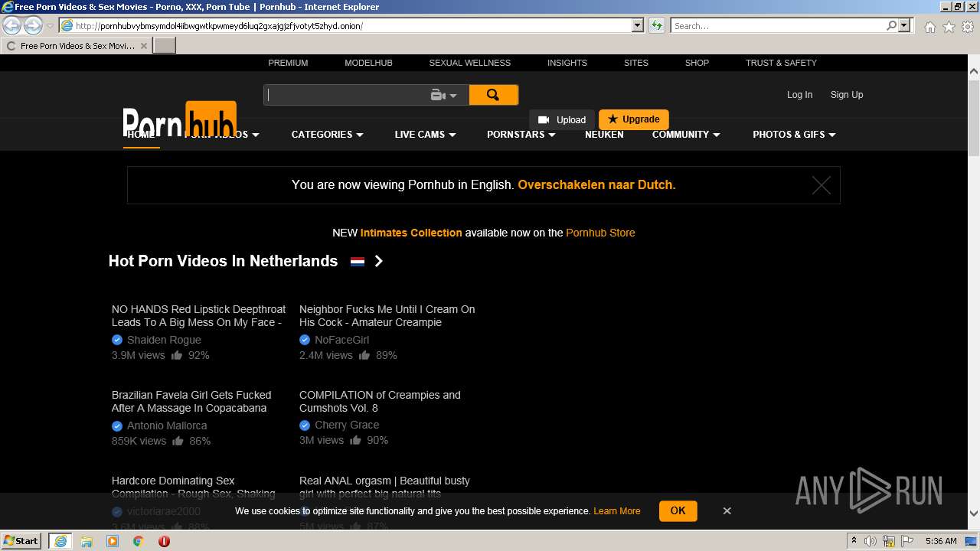Click the network tray icon
The width and height of the screenshot is (980, 551).
[889, 541]
